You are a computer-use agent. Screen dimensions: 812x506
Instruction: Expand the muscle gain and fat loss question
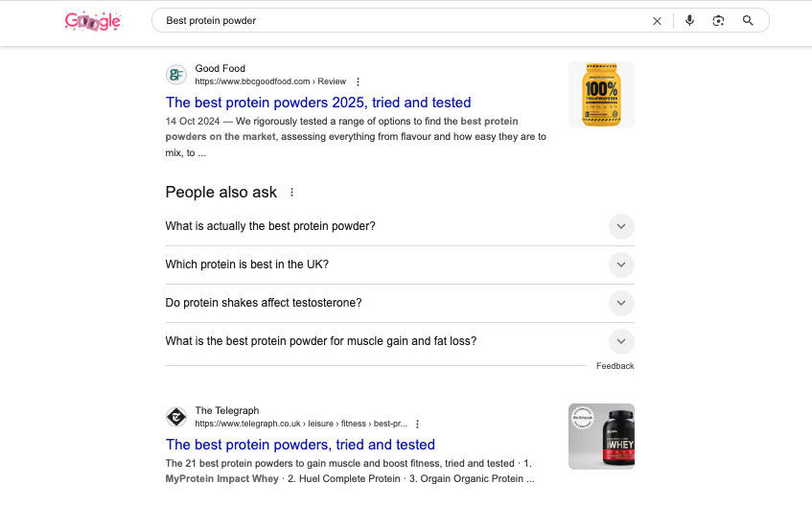pos(621,341)
